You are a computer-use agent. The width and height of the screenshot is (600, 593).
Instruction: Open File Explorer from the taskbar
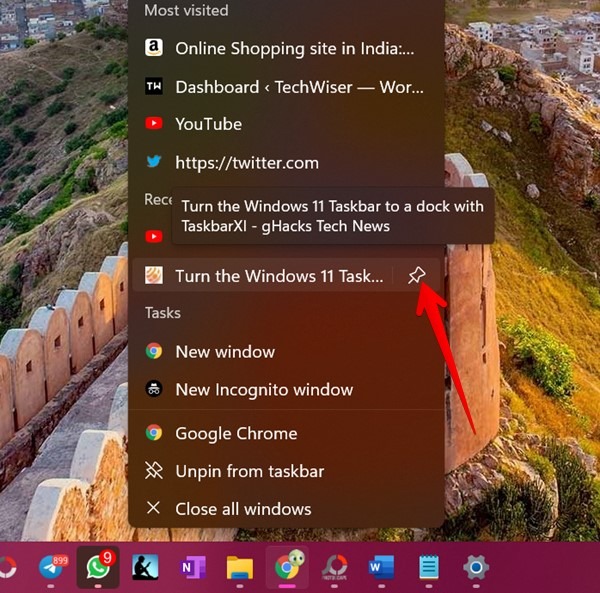240,567
